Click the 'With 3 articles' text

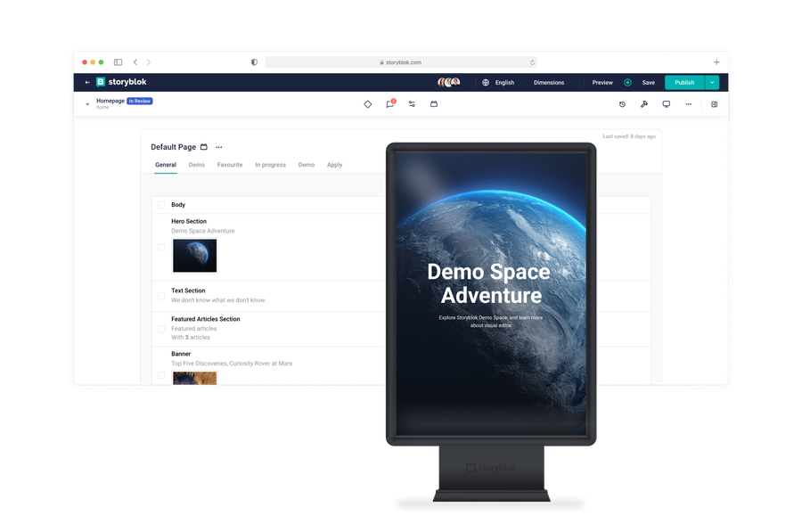(x=191, y=337)
